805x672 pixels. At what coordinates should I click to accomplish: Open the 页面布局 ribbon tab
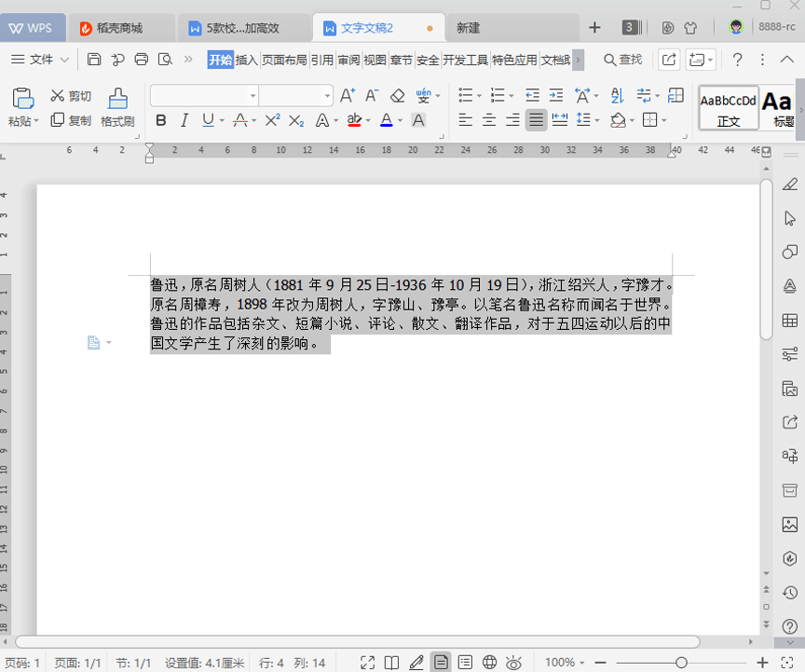284,60
